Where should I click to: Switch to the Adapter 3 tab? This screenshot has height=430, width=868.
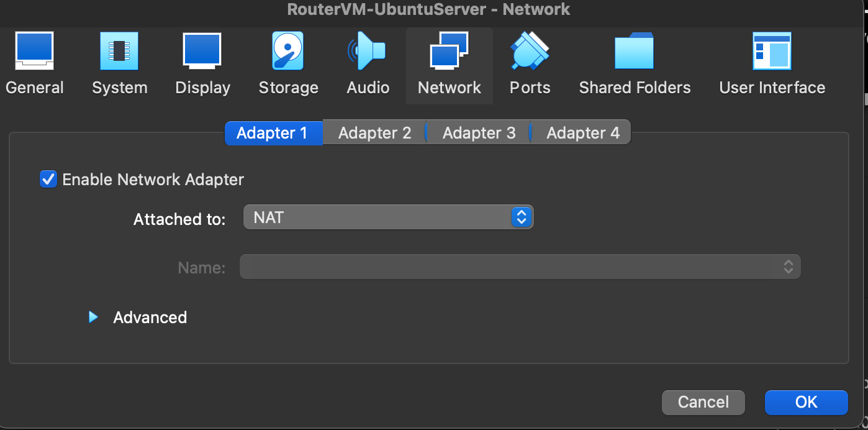click(479, 133)
